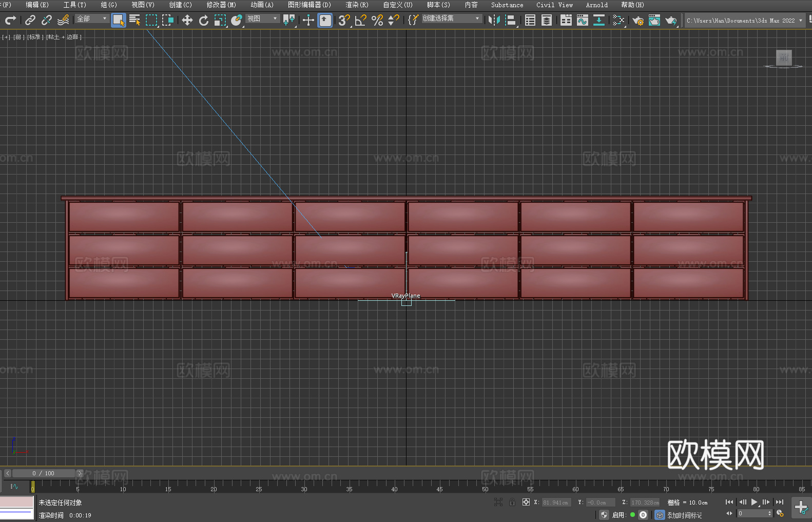Click the Isolate Selection toggle icon
Image resolution: width=812 pixels, height=522 pixels.
point(498,502)
